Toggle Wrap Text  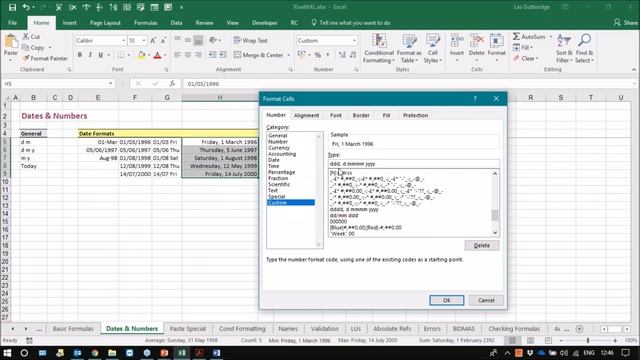click(x=251, y=40)
